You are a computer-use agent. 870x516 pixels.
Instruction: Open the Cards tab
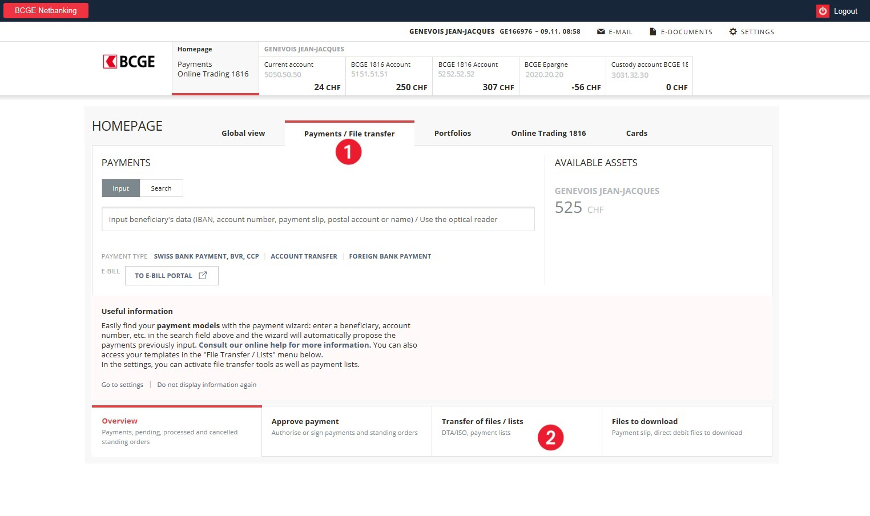(636, 133)
